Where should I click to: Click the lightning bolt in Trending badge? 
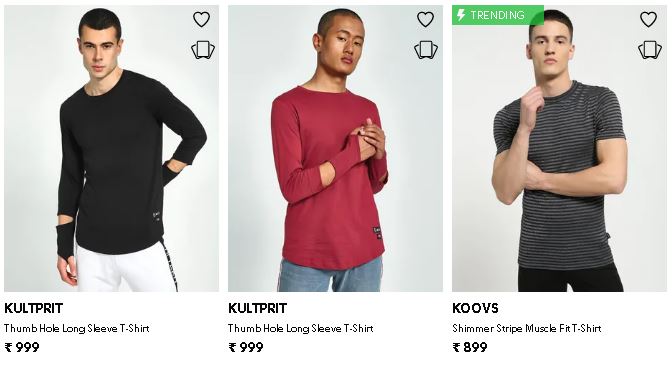(x=461, y=15)
